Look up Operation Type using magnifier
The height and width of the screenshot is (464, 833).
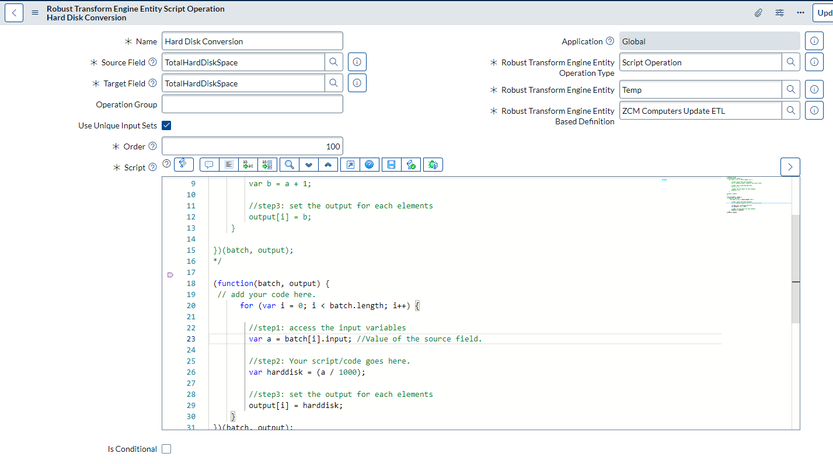point(790,62)
